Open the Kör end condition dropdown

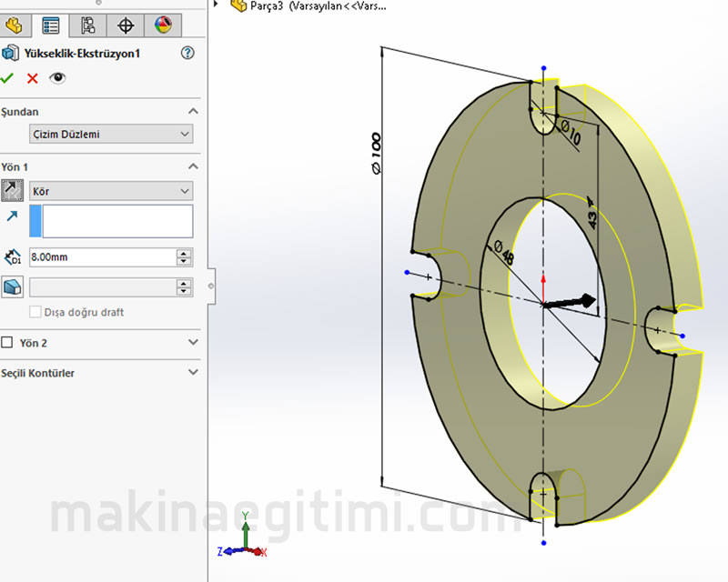(111, 191)
